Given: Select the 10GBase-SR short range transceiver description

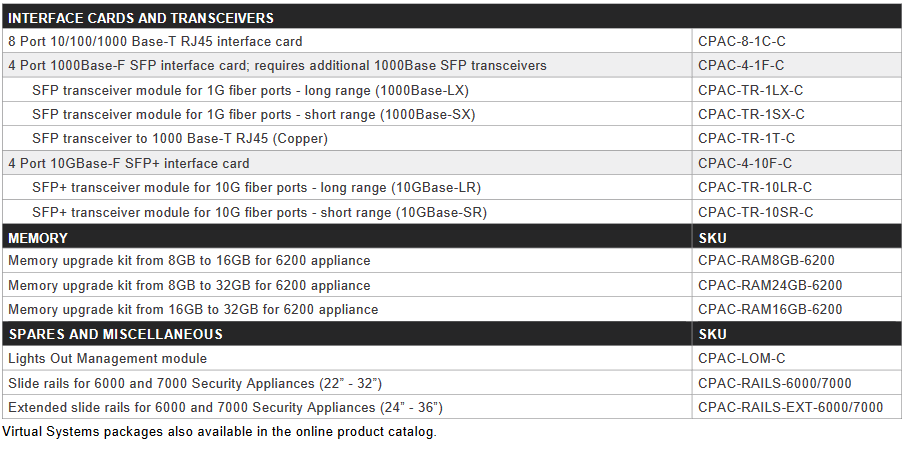Looking at the screenshot, I should click(259, 212).
